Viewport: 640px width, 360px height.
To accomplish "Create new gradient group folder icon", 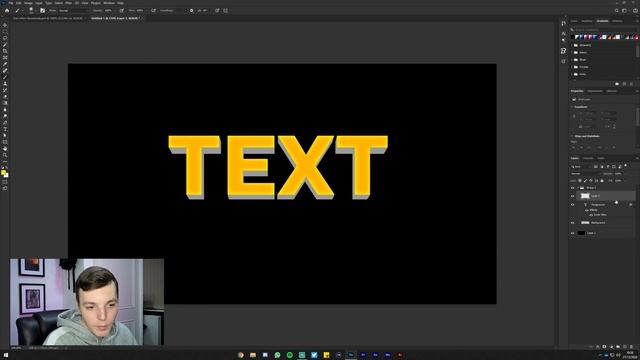I will [617, 84].
